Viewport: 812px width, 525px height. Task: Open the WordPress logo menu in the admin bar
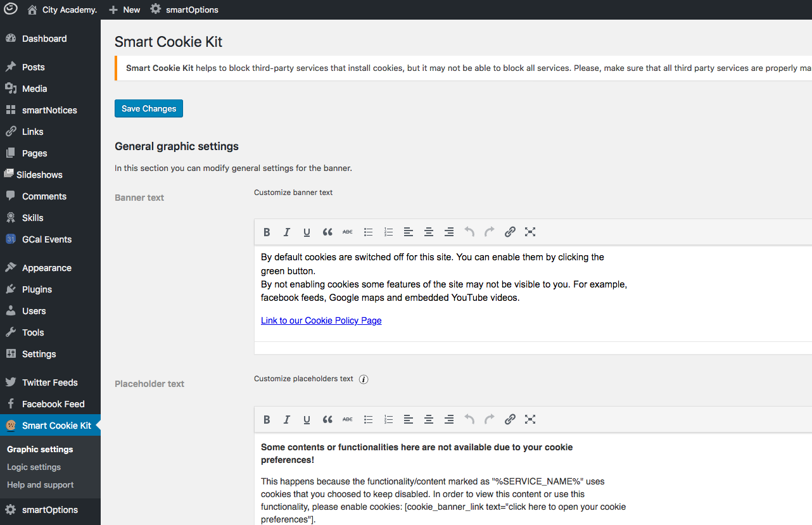click(11, 9)
